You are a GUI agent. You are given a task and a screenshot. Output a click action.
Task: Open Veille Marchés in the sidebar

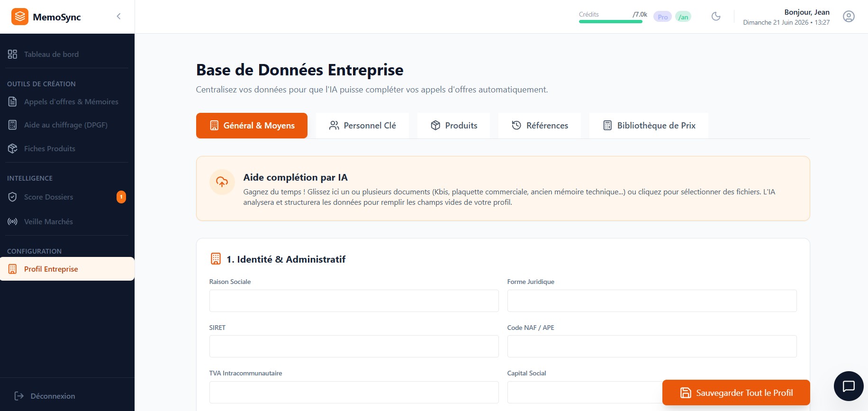(x=67, y=221)
